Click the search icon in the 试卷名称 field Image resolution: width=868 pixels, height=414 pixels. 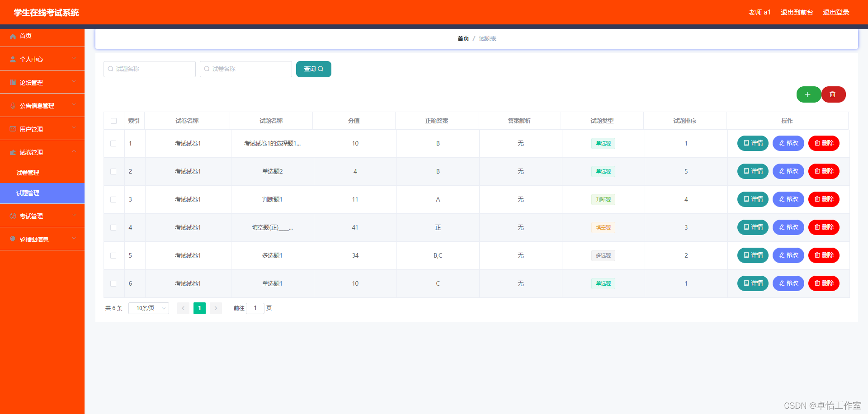(207, 69)
